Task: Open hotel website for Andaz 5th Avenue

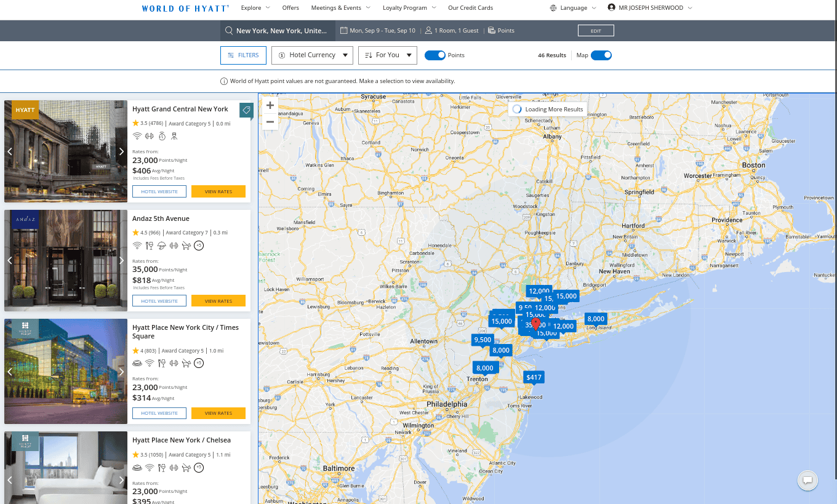Action: (159, 301)
